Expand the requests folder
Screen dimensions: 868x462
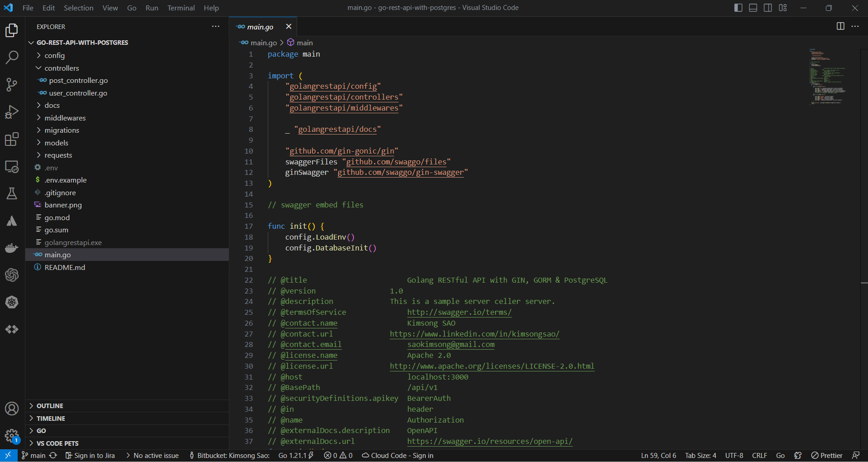[x=127, y=155]
